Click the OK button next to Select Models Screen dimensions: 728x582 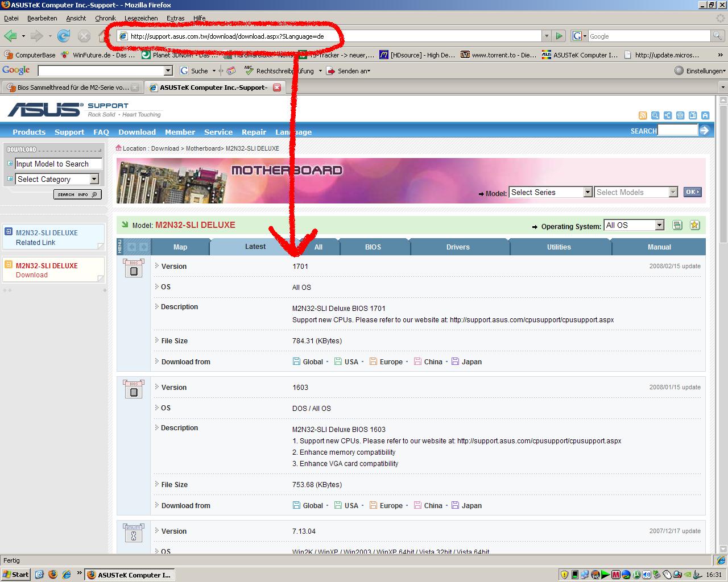[x=692, y=192]
